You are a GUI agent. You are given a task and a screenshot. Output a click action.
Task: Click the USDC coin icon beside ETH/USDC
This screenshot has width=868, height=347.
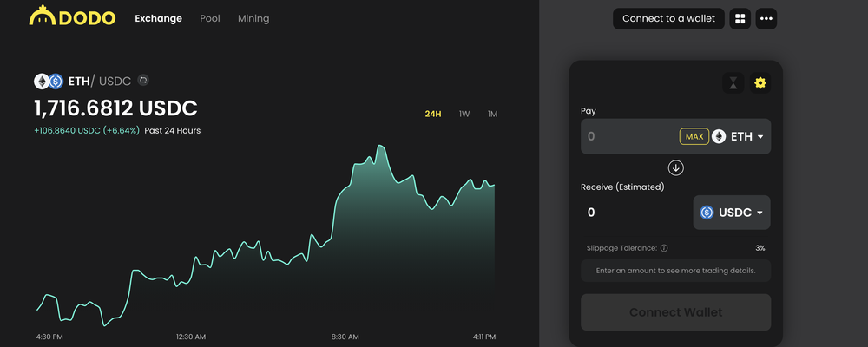click(56, 82)
